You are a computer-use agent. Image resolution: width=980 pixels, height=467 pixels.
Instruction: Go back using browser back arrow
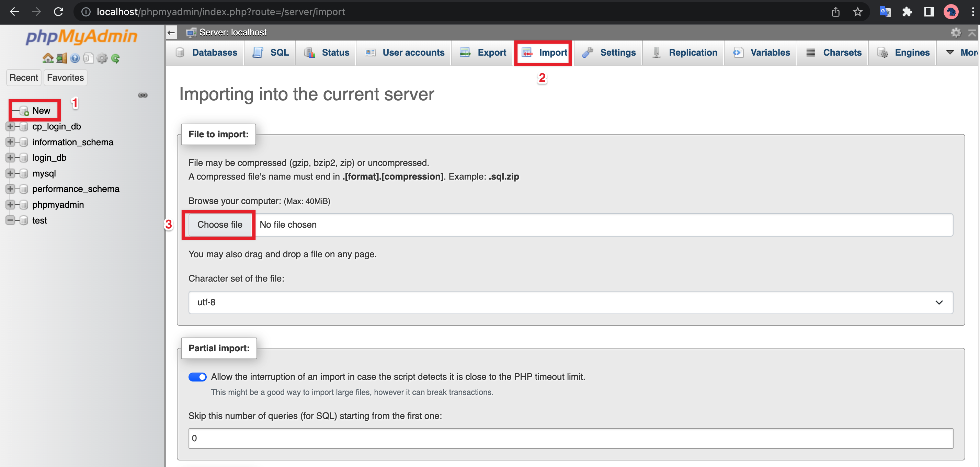[14, 12]
